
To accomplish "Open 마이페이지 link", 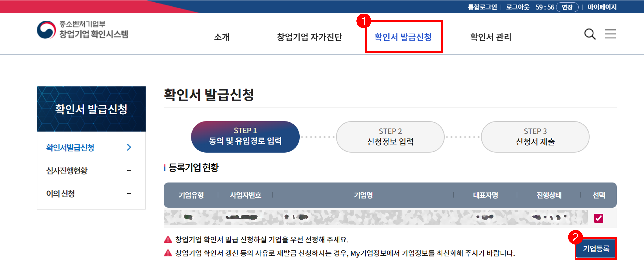I will 602,7.
